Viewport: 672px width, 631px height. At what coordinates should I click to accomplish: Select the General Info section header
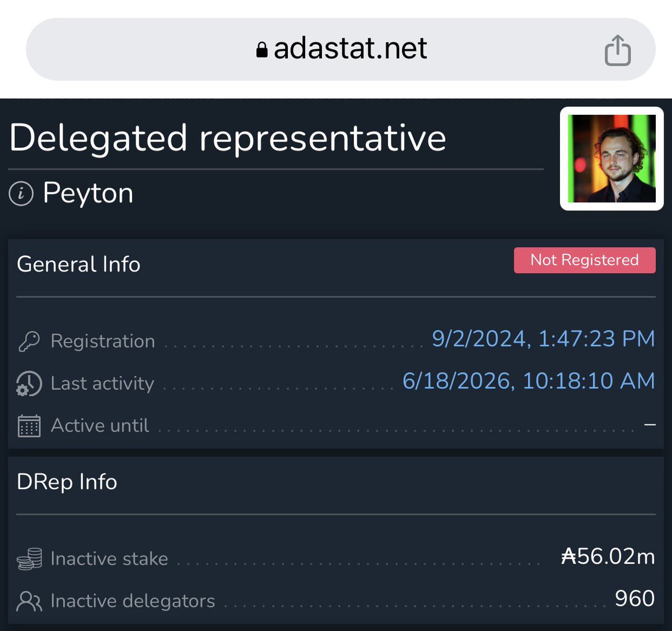click(78, 264)
